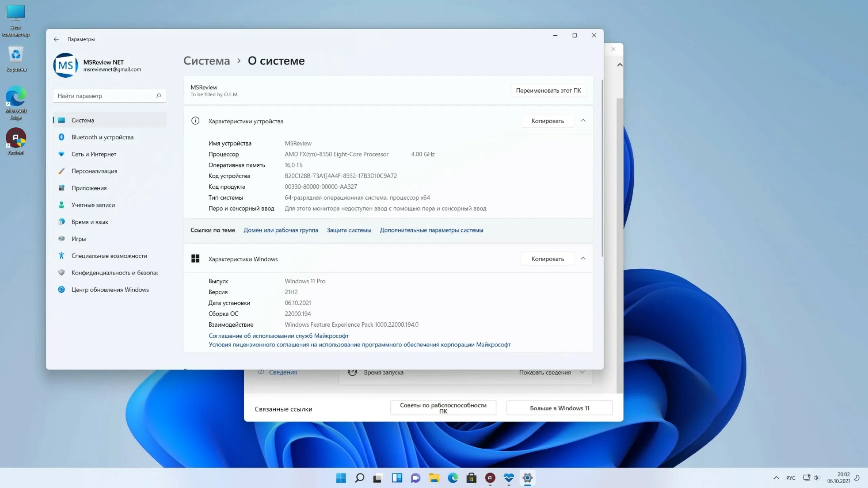The image size is (868, 488).
Task: Open Приложения settings
Action: pos(110,188)
